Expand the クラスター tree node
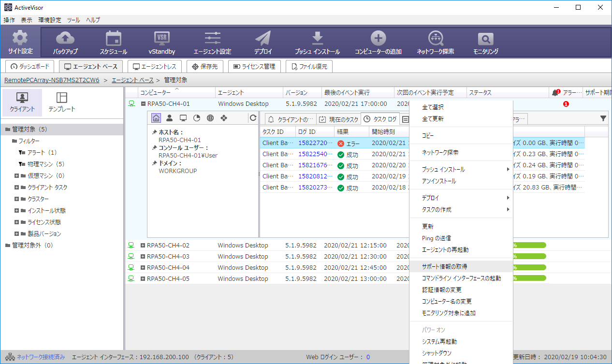 click(x=17, y=199)
